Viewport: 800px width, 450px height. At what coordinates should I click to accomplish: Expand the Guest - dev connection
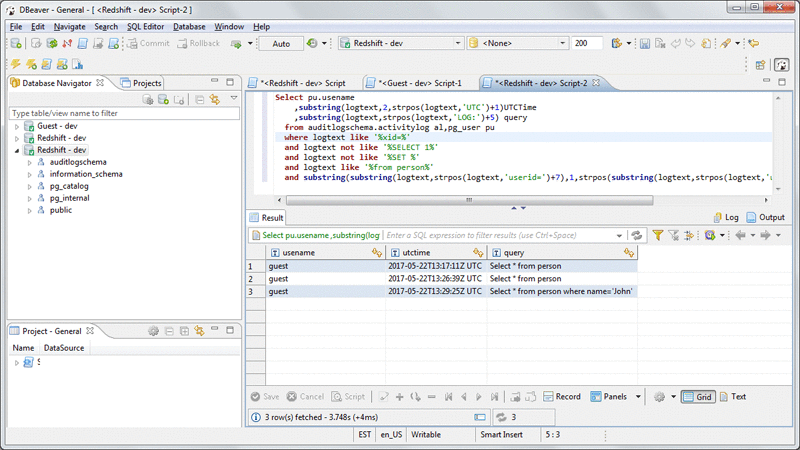17,126
